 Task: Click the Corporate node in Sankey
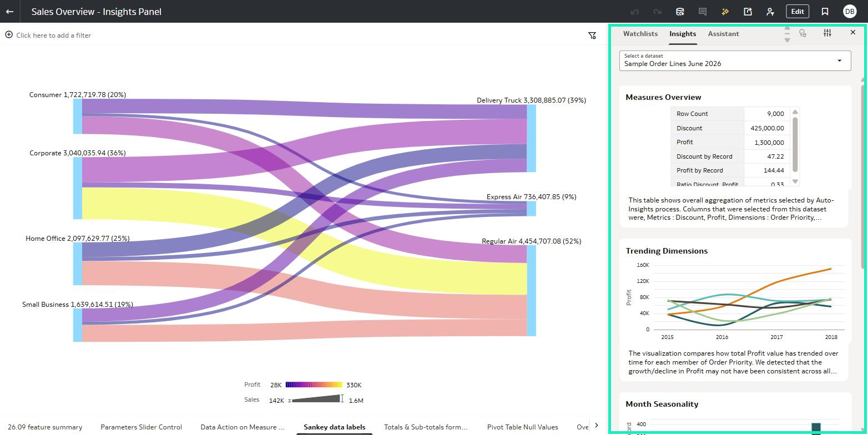(x=78, y=188)
